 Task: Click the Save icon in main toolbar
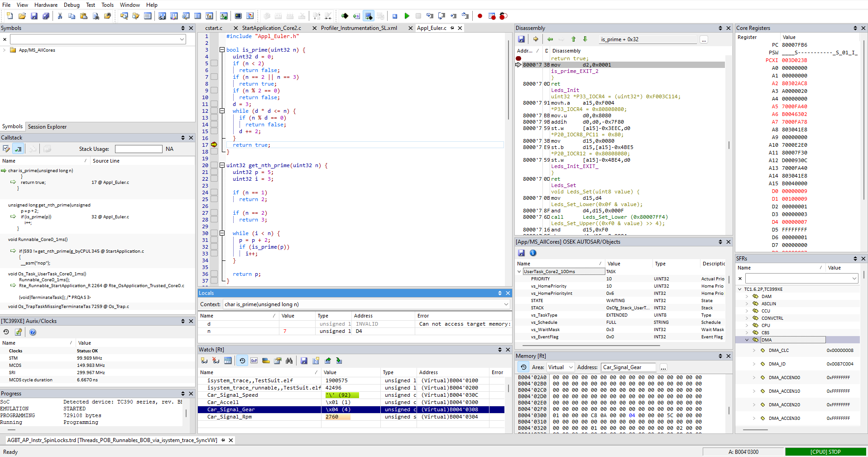click(x=34, y=16)
